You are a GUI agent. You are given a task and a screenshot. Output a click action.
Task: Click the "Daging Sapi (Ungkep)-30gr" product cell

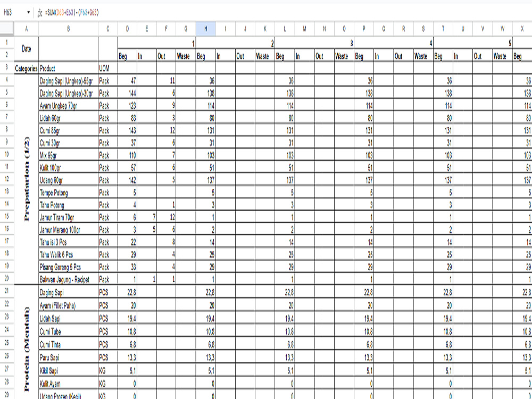(69, 93)
